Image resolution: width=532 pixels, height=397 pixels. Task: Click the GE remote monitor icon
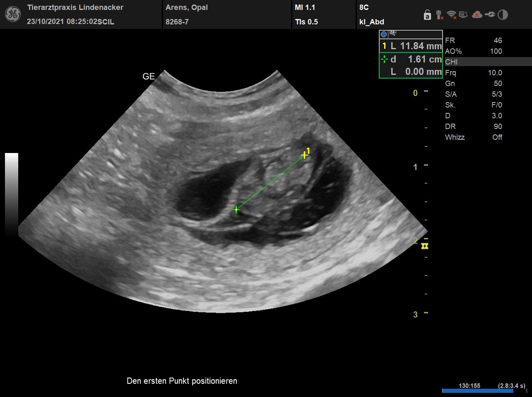pyautogui.click(x=463, y=15)
